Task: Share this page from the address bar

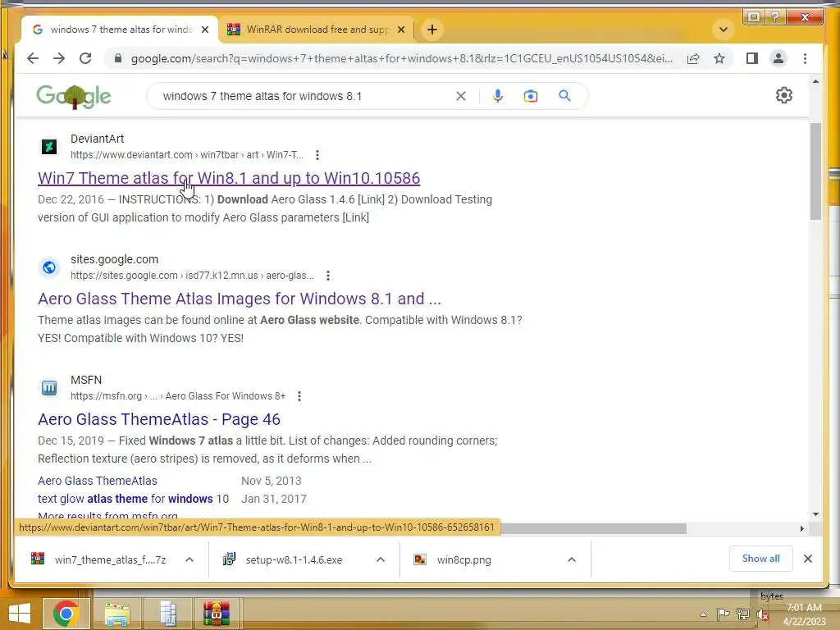Action: click(x=693, y=58)
